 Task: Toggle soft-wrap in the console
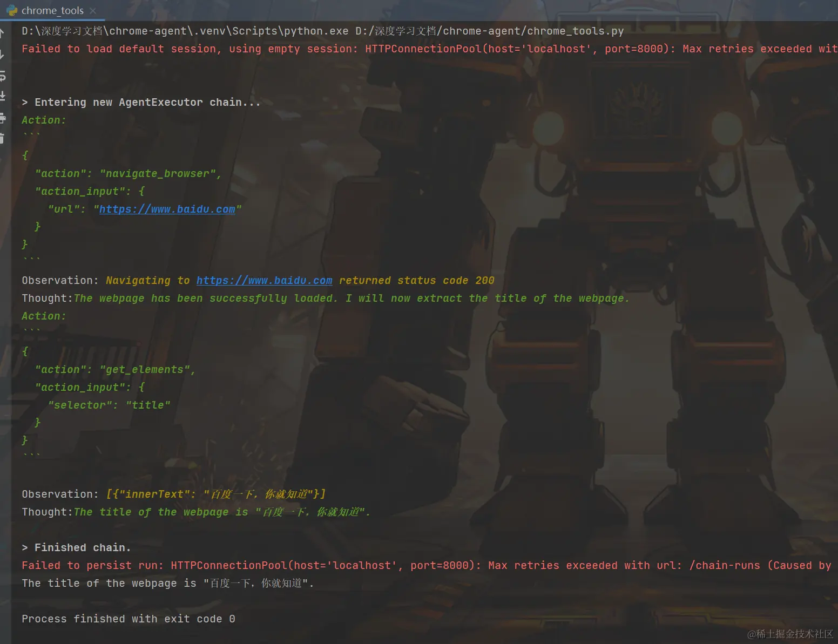(x=2, y=76)
